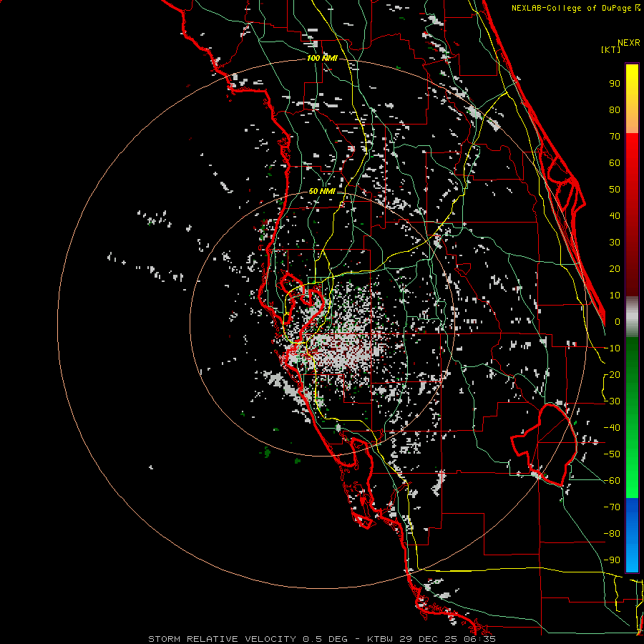Click the -80 value on the velocity scale
Viewport: 644px width, 644px height.
(x=612, y=534)
